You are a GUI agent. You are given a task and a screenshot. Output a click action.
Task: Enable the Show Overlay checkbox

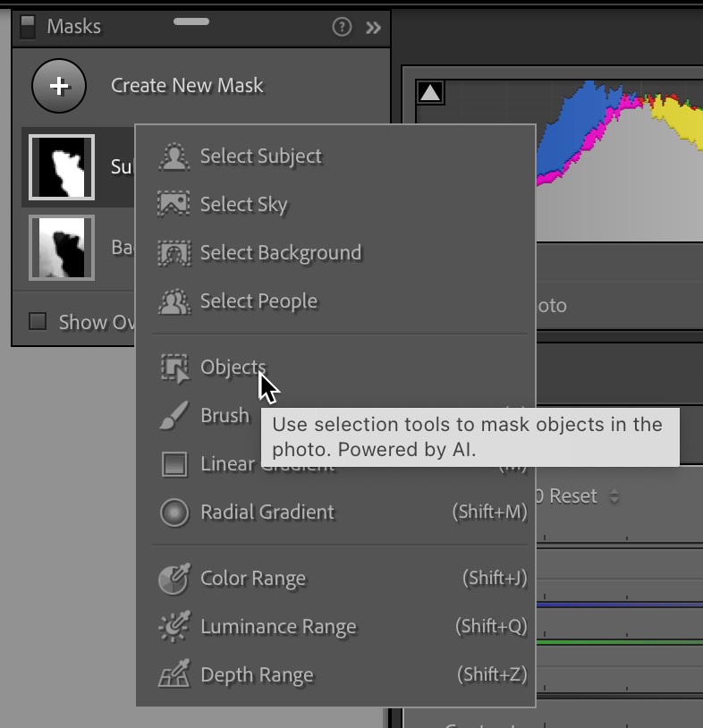coord(38,321)
